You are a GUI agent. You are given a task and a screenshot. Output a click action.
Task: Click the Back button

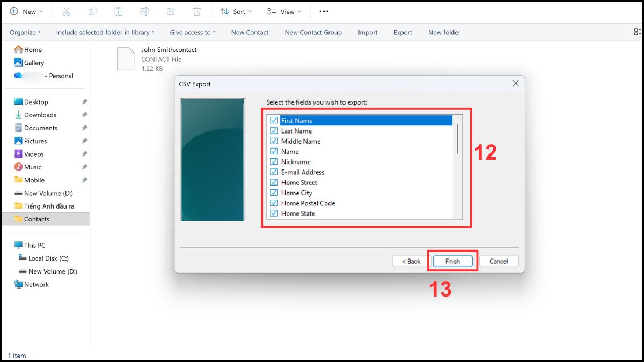[x=411, y=261]
